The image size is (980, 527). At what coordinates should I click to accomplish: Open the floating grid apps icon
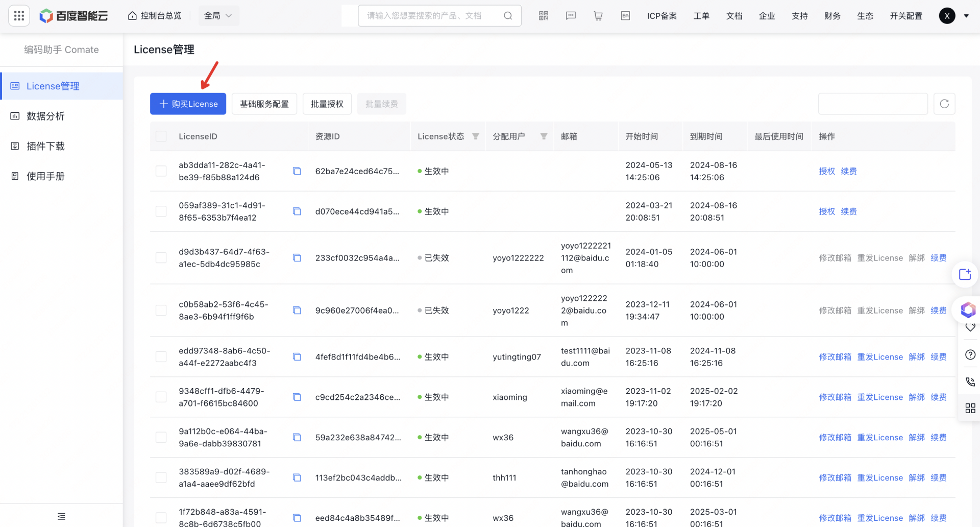click(970, 408)
